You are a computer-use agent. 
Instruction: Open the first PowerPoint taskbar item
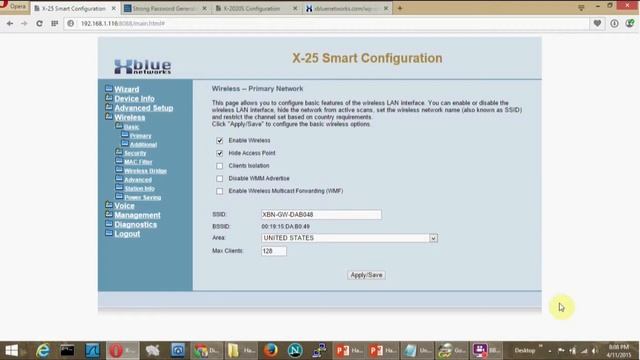pos(349,351)
